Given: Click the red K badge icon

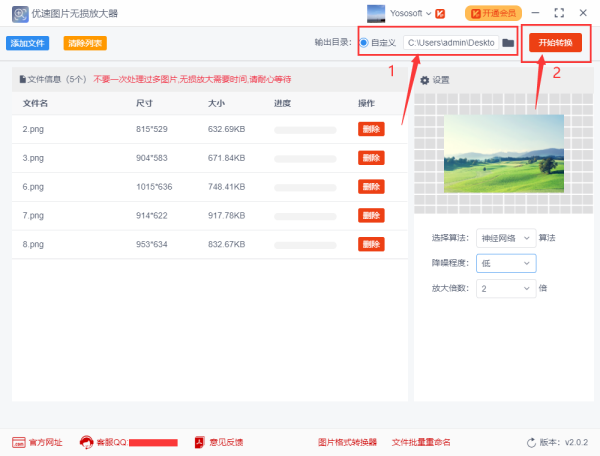Looking at the screenshot, I should [x=440, y=14].
